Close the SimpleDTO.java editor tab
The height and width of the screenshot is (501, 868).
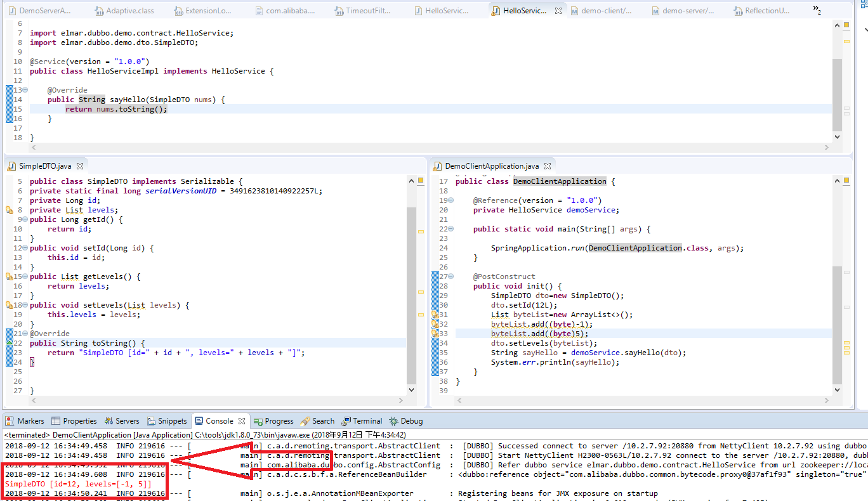[80, 166]
